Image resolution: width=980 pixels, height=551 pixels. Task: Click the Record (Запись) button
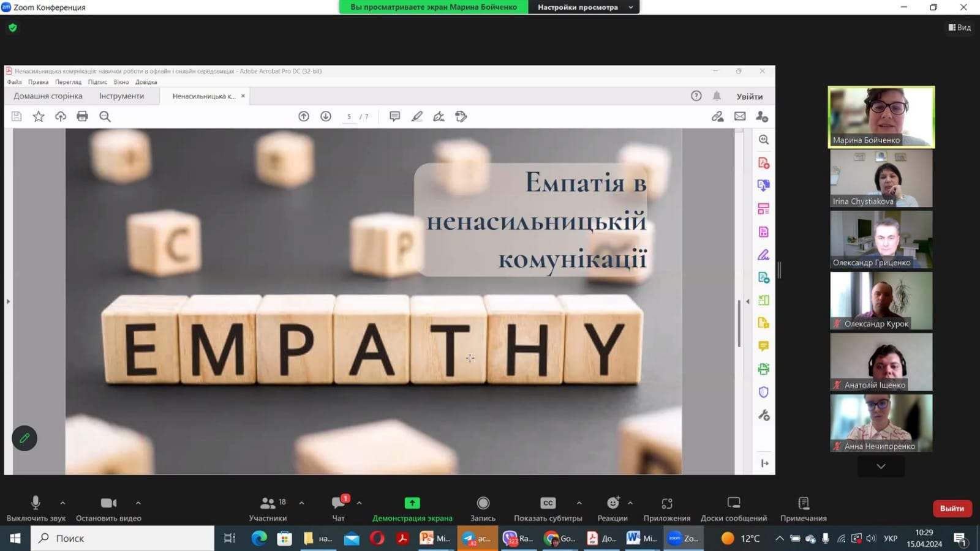(483, 503)
